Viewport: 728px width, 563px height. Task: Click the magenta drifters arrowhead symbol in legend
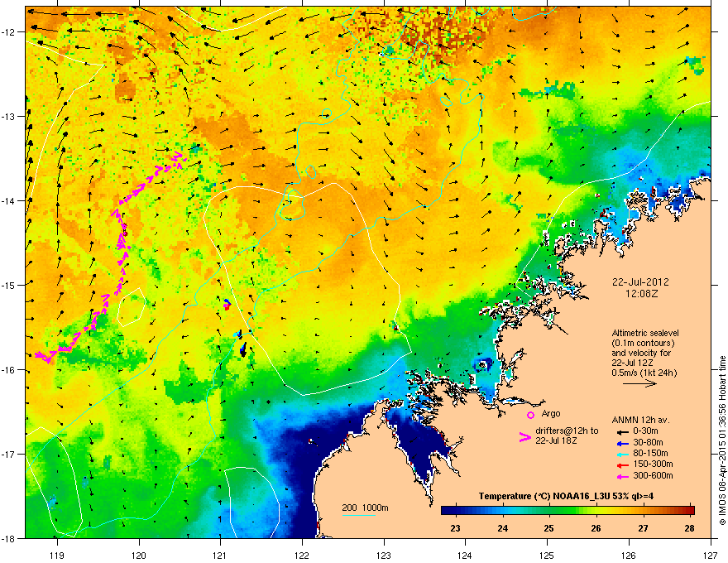click(524, 437)
